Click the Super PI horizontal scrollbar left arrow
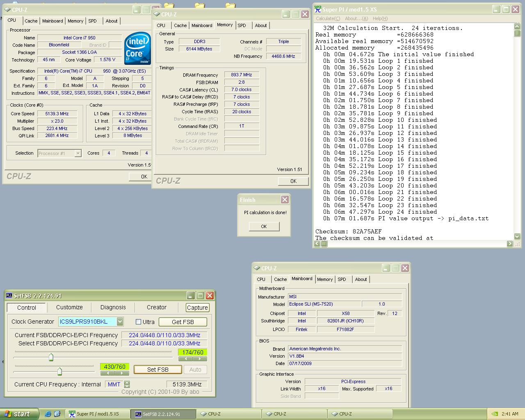Viewport: 525px width, 420px height. point(317,244)
